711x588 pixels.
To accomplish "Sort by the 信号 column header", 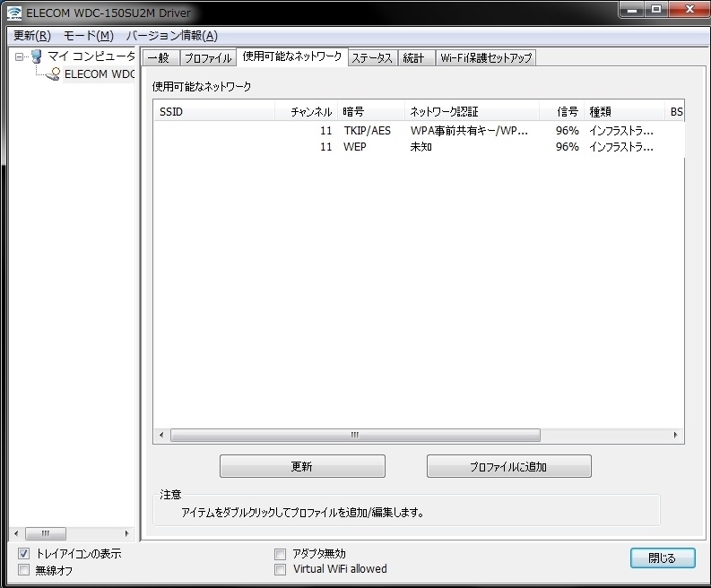I will point(561,111).
